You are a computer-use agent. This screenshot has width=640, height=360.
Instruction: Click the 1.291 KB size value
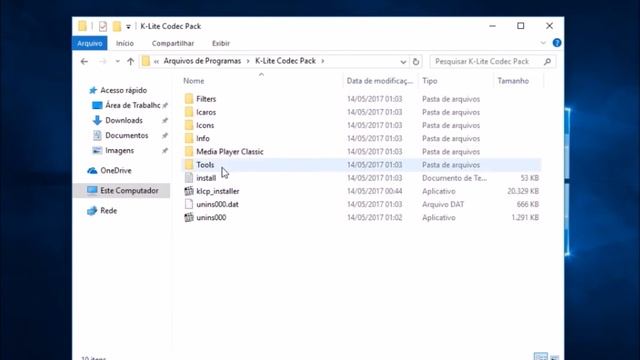point(525,218)
